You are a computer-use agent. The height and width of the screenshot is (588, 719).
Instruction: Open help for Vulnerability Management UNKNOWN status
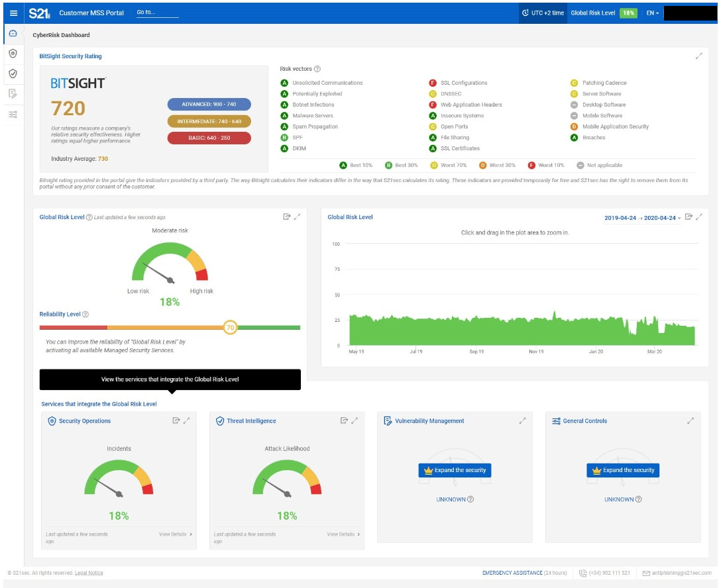click(x=470, y=499)
